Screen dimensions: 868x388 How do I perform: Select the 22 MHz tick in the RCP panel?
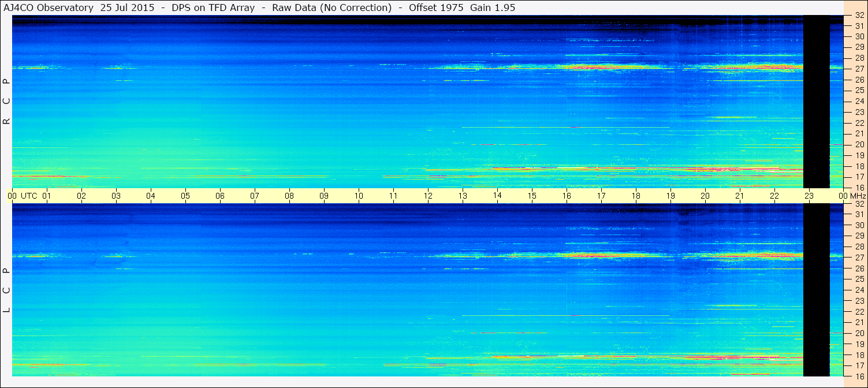tap(859, 123)
